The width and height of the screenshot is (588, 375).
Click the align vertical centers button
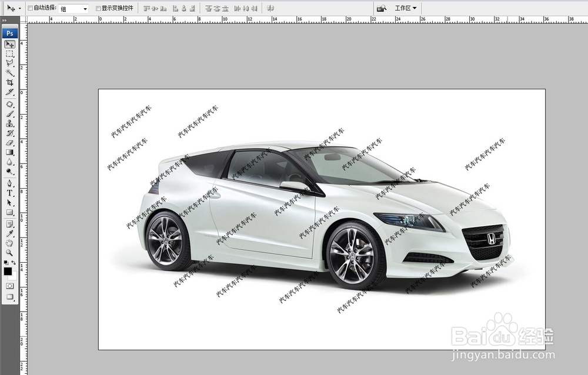point(155,9)
